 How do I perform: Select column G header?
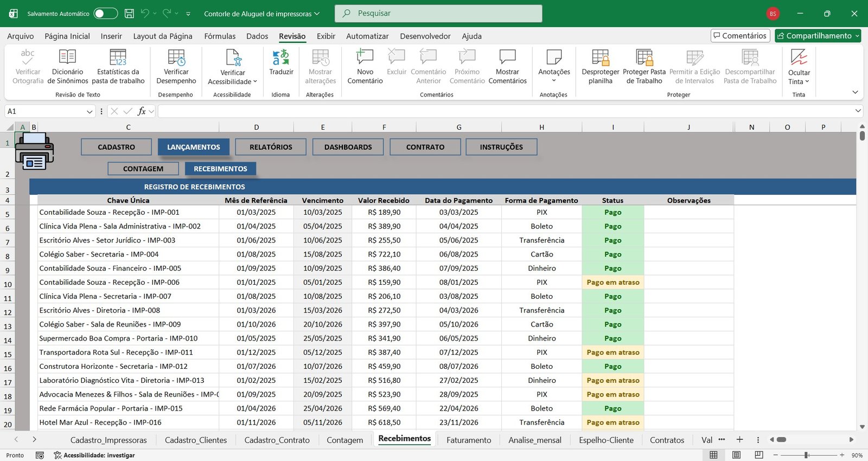pyautogui.click(x=459, y=127)
